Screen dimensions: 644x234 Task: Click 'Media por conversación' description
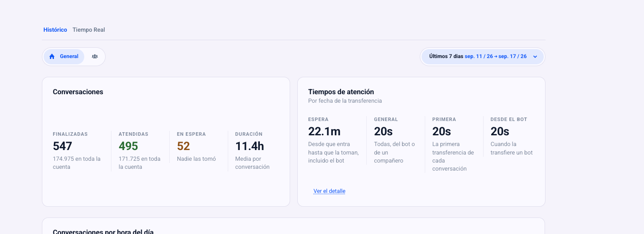[252, 163]
